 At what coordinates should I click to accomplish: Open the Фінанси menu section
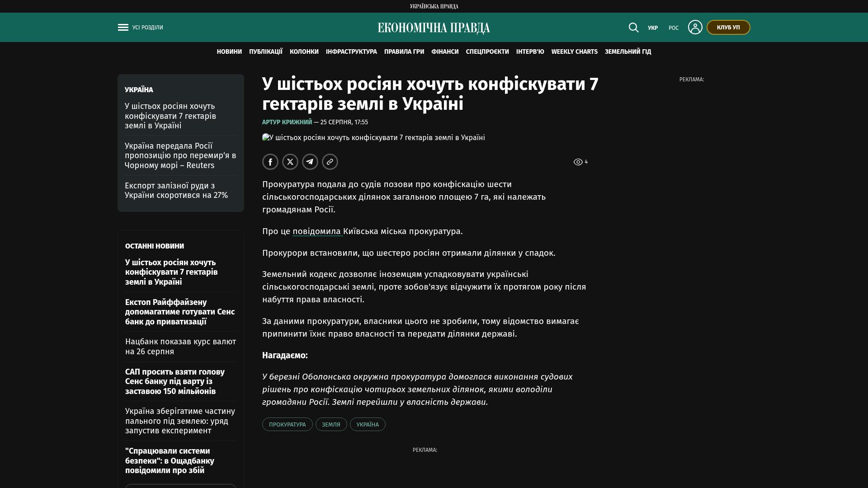445,52
